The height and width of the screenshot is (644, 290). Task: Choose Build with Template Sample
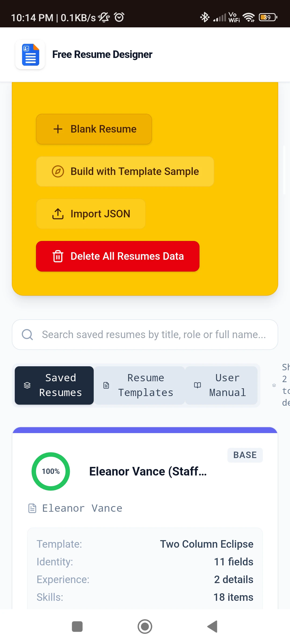click(x=125, y=171)
